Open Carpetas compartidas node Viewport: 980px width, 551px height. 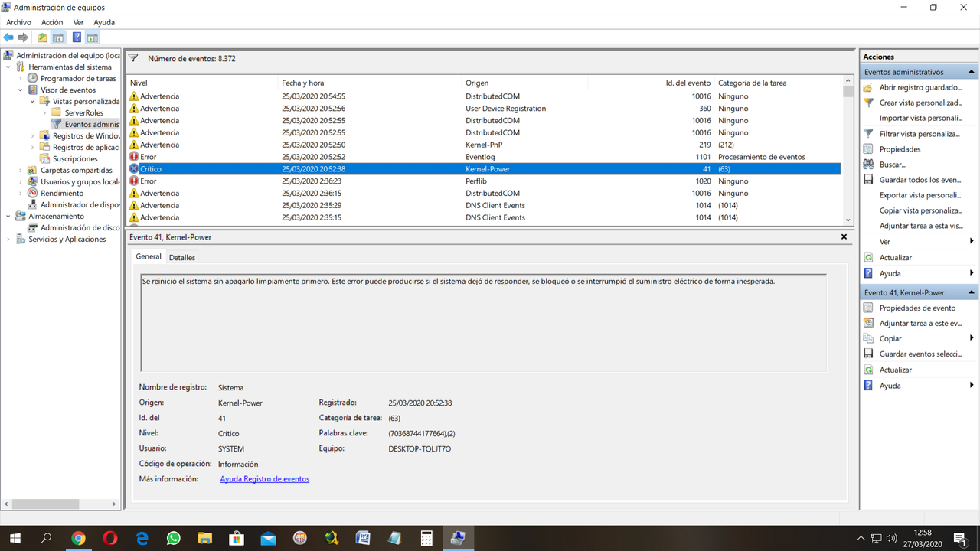(x=77, y=170)
